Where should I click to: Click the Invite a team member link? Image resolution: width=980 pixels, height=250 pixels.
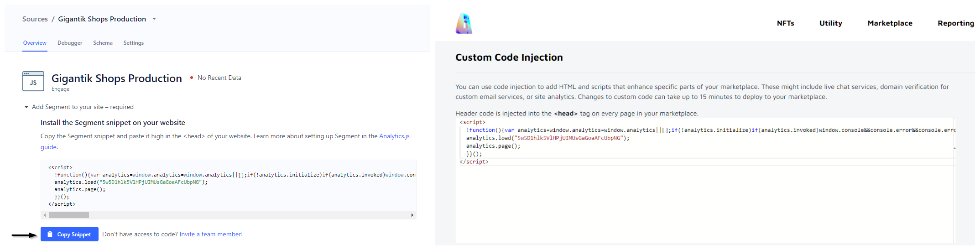(x=211, y=234)
